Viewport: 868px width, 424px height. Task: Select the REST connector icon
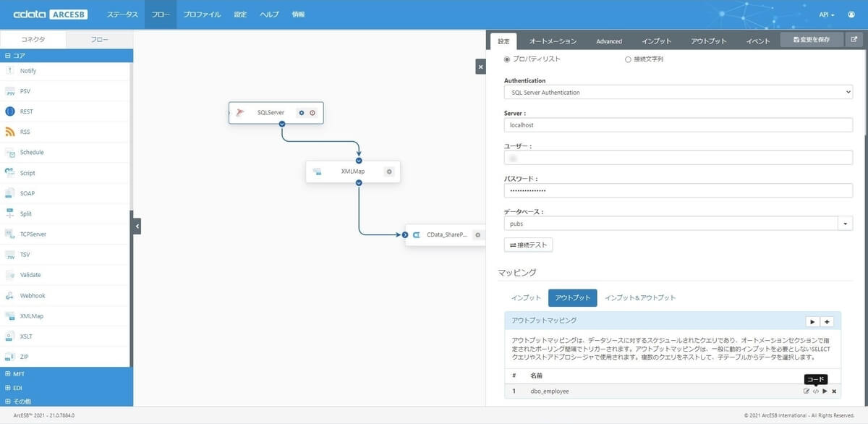(x=10, y=111)
